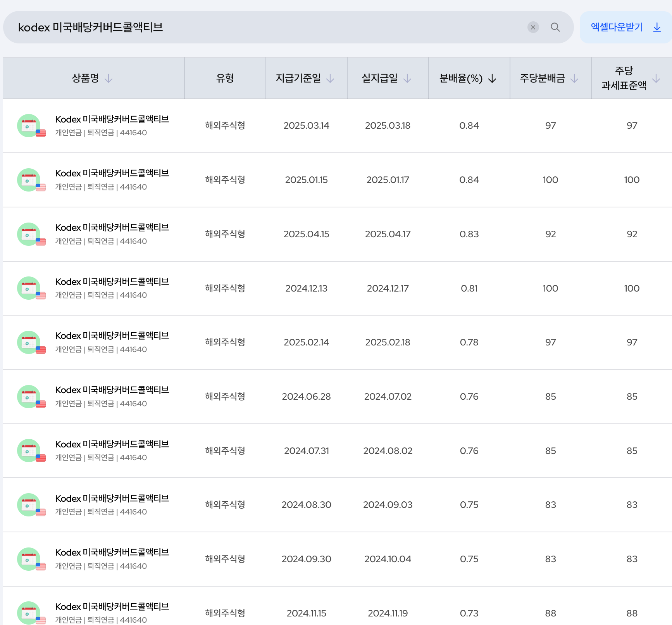Open the Kodex product name in the 2025.04.15 row

coord(112,228)
